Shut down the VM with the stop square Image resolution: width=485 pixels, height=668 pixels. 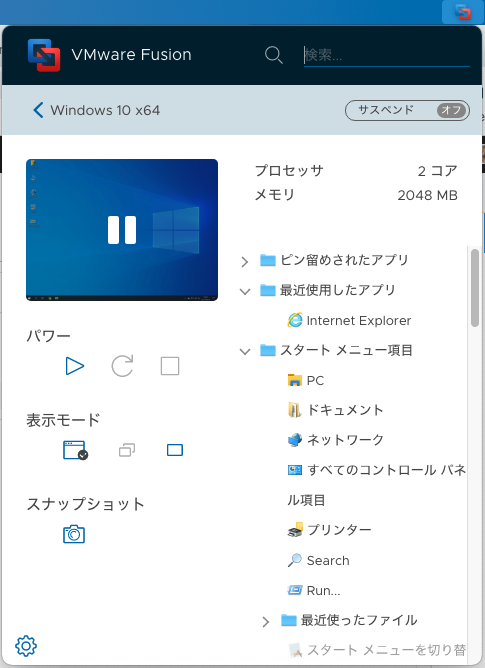tap(170, 366)
